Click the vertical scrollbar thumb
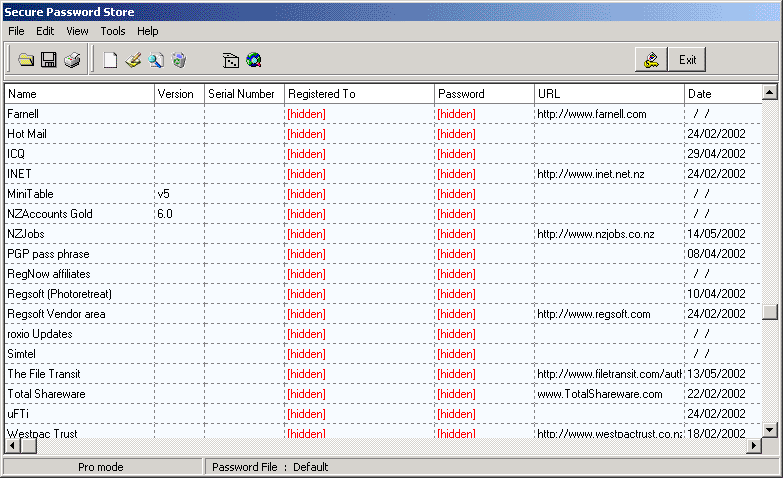 [x=770, y=312]
